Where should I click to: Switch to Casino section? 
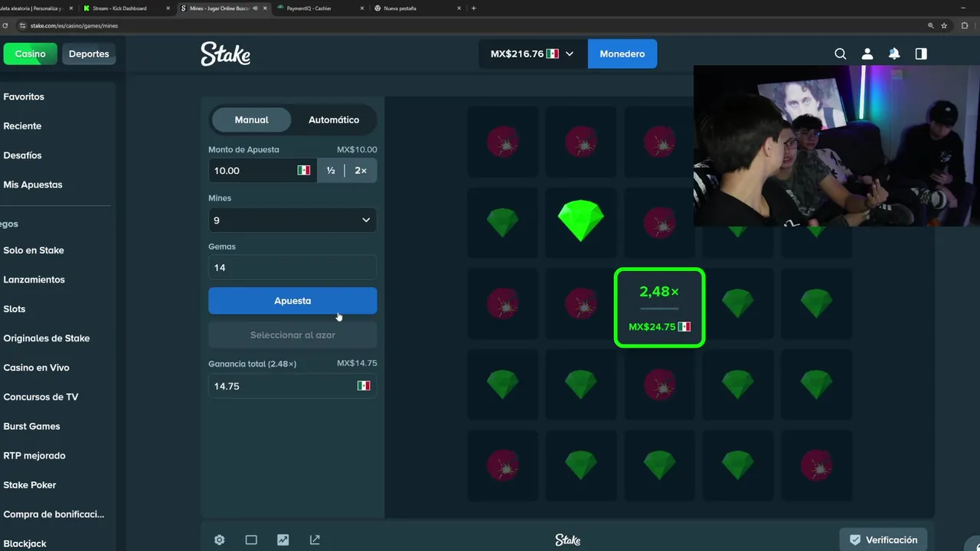coord(31,54)
